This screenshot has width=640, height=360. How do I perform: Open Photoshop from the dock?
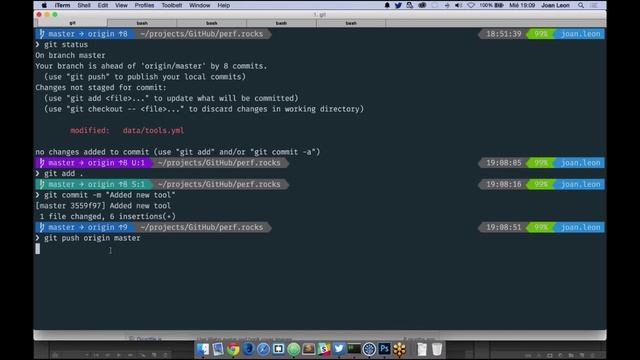[384, 349]
